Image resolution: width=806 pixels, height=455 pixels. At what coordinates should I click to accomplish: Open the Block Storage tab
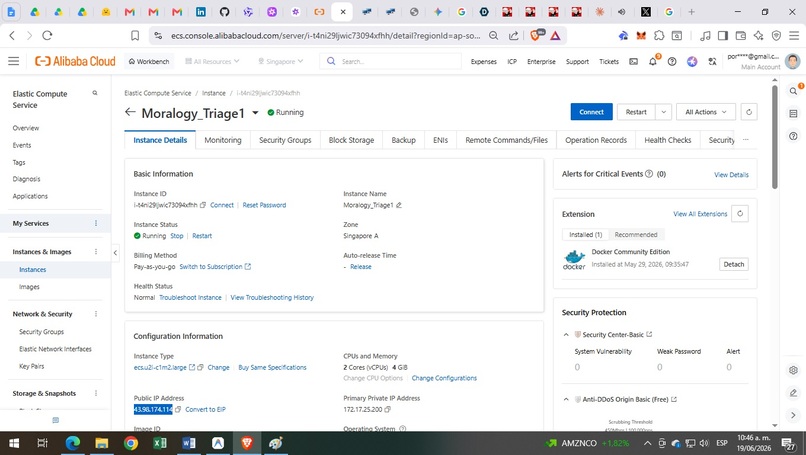point(352,140)
